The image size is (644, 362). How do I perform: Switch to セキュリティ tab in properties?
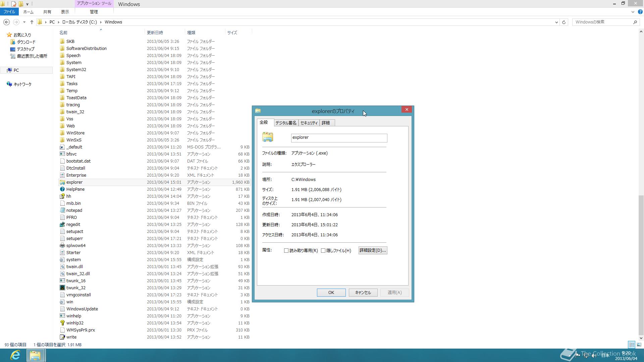[309, 123]
